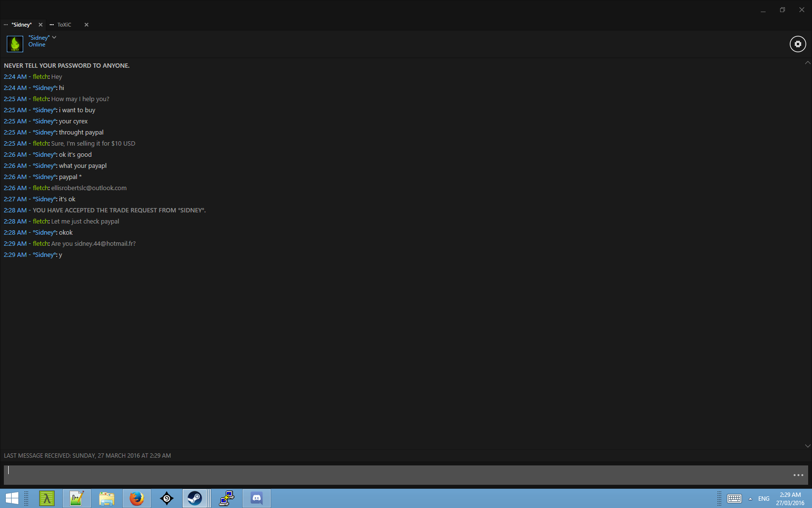Open Steam from the taskbar
Image resolution: width=812 pixels, height=508 pixels.
pyautogui.click(x=195, y=498)
